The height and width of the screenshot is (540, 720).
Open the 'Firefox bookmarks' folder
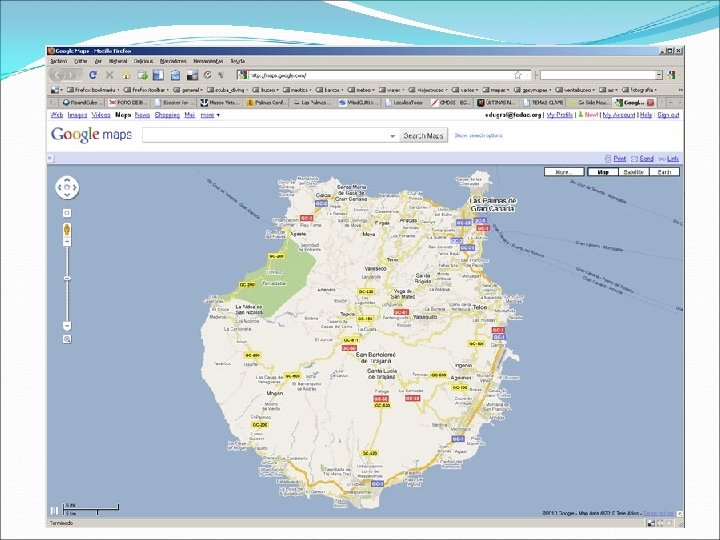[93, 90]
